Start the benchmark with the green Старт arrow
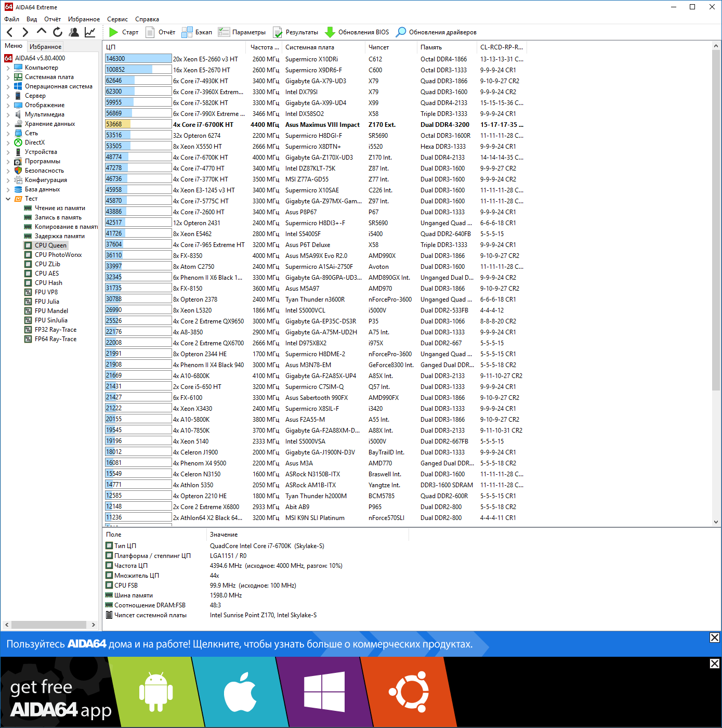 [114, 32]
